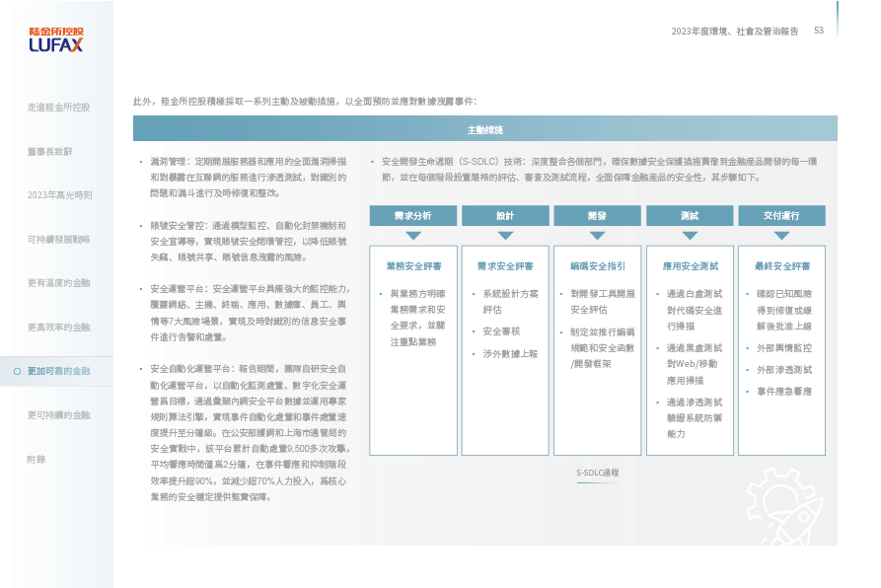Viewport: 881px width, 588px height.
Task: Open the 更可持續的金融 chapter
Action: coord(58,415)
